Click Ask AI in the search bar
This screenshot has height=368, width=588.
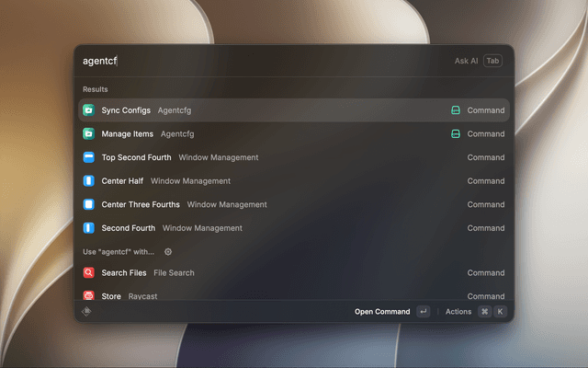click(466, 61)
